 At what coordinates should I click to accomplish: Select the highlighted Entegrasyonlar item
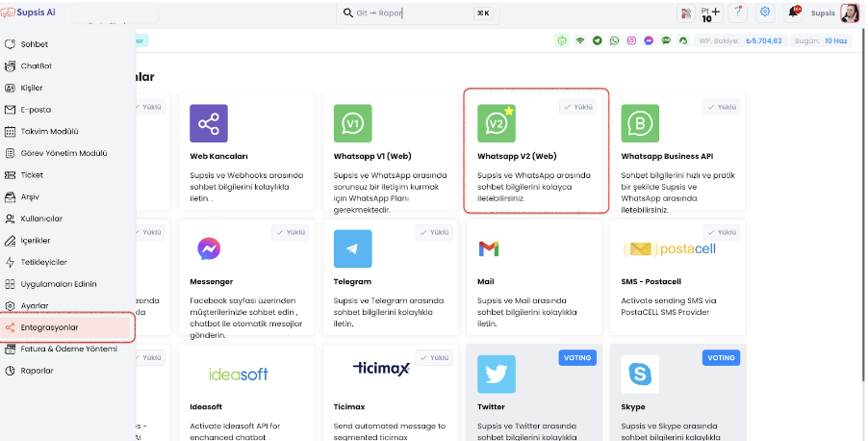66,327
